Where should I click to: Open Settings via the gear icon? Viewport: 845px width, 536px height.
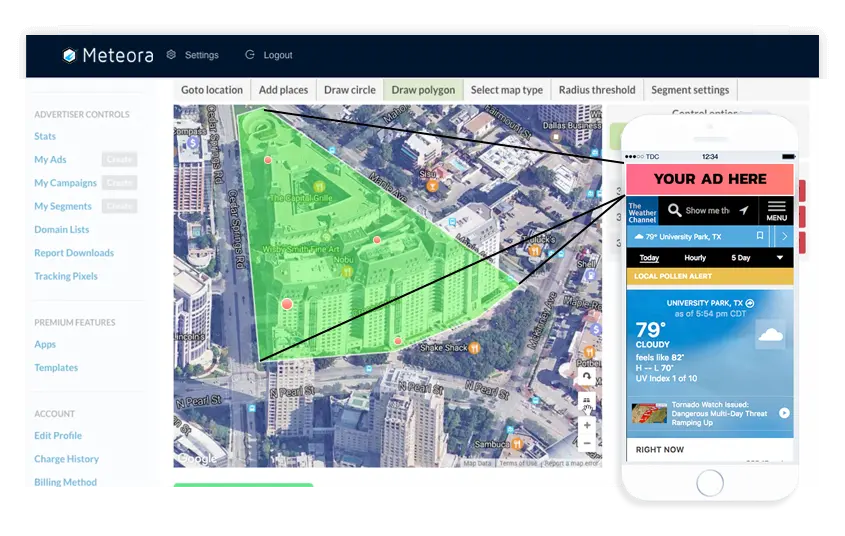pos(171,55)
